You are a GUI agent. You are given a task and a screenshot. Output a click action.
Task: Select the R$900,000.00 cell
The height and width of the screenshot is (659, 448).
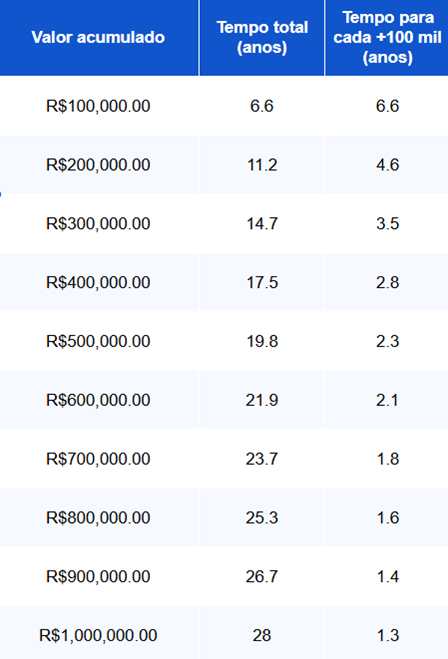coord(98,577)
